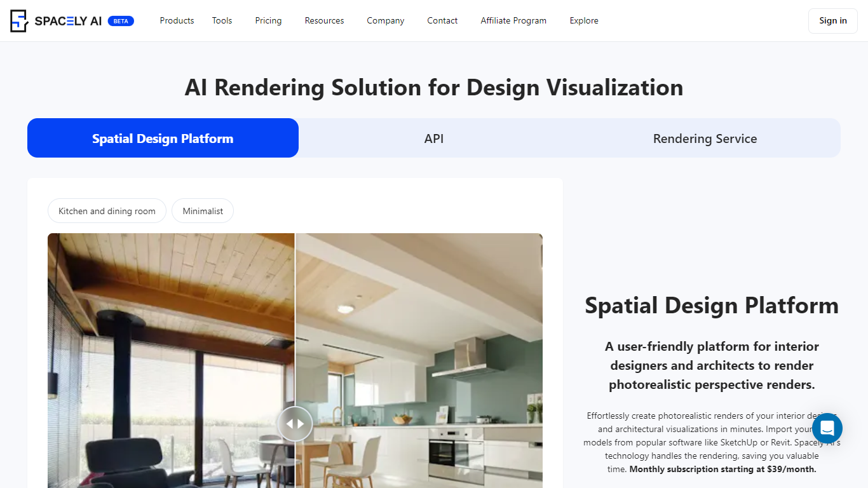Visit the Affiliate Program page
Image resolution: width=868 pixels, height=488 pixels.
[x=513, y=21]
